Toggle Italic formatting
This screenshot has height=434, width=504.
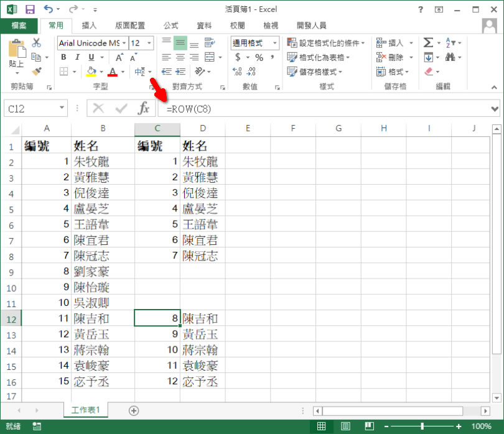pos(77,57)
